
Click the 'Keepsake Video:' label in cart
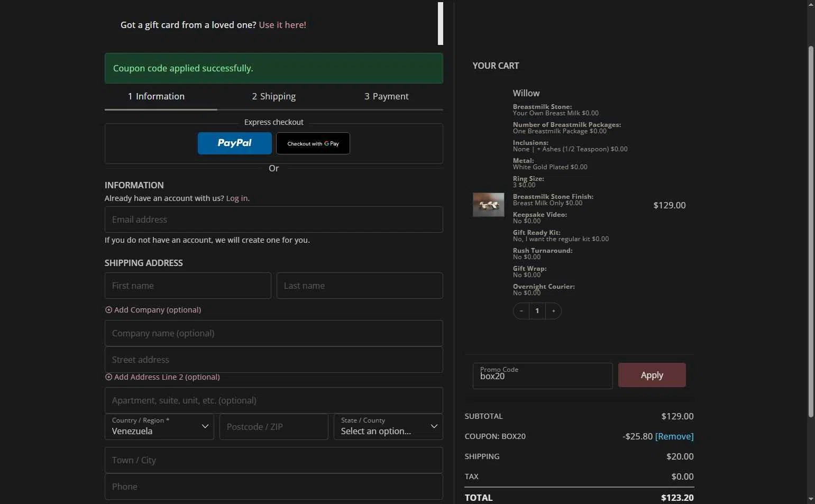point(540,215)
